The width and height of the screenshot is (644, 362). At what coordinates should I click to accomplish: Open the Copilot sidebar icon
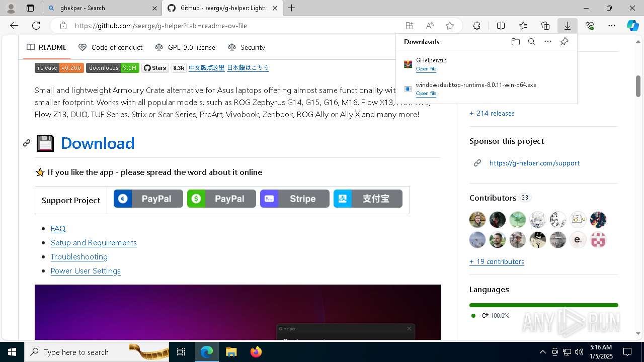point(633,26)
